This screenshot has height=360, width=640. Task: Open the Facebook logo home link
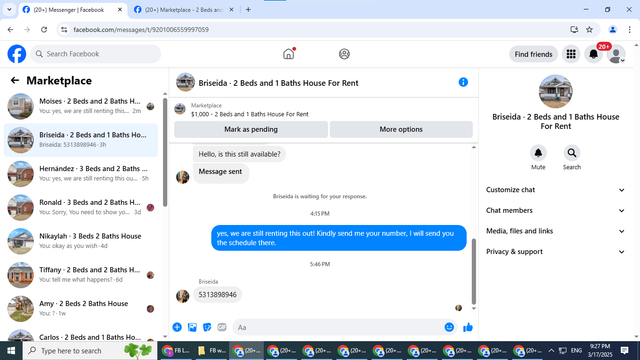tap(17, 54)
